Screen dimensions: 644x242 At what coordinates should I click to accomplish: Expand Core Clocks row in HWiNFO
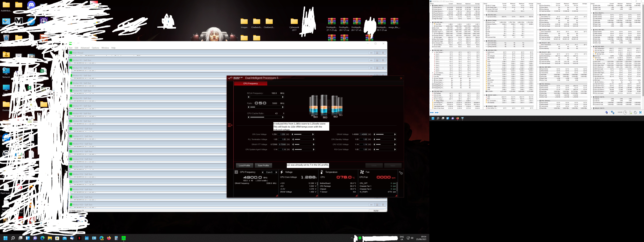point(433,26)
